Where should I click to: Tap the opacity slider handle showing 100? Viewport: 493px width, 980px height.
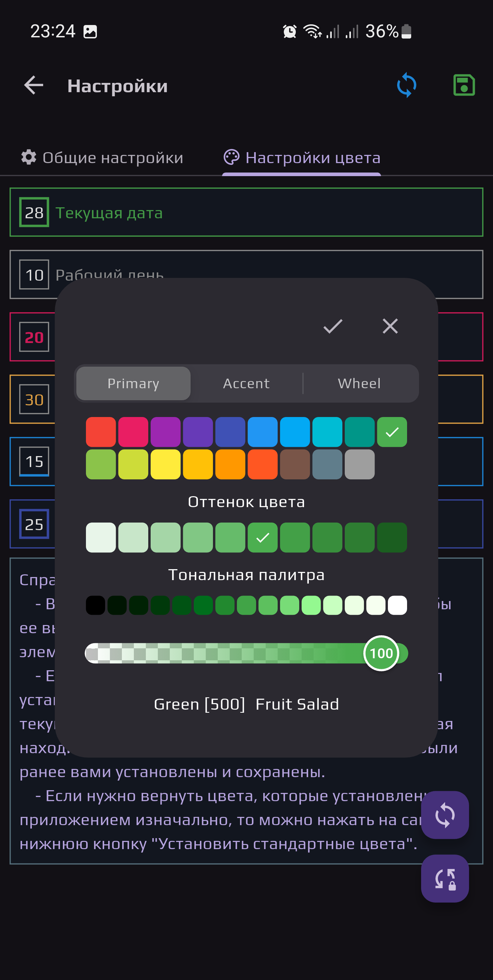pyautogui.click(x=381, y=653)
